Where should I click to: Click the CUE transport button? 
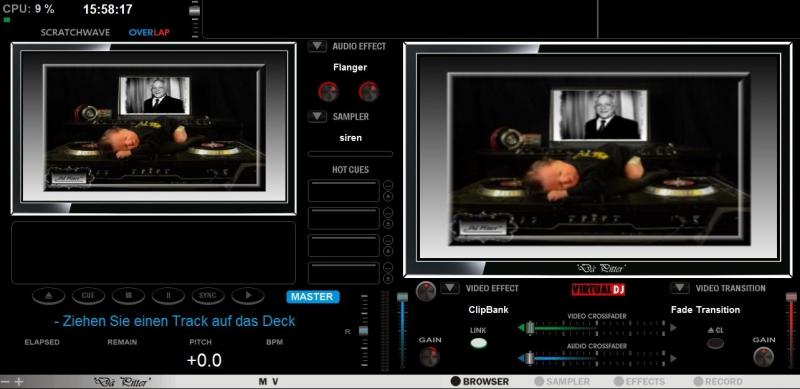coord(88,296)
